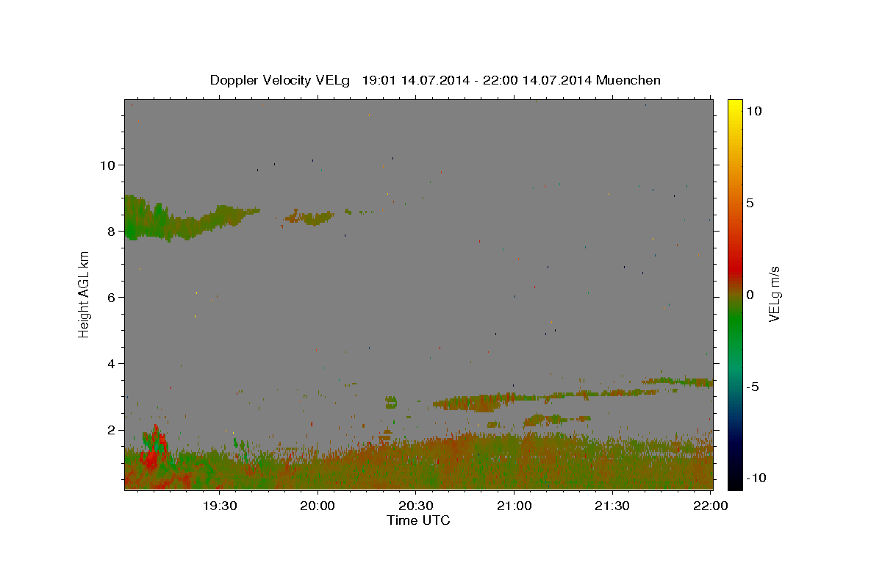
Task: Click the colorbar '-5' value label
Action: [x=752, y=387]
